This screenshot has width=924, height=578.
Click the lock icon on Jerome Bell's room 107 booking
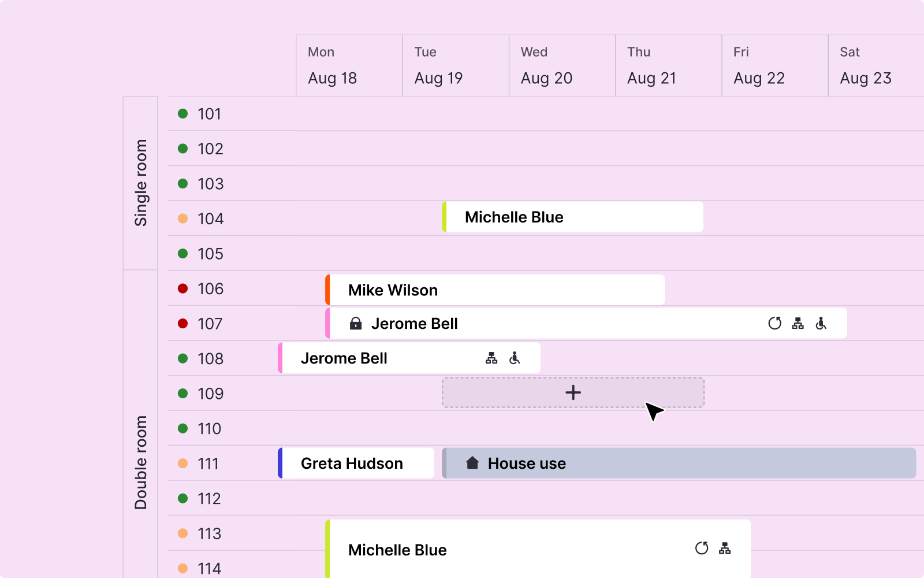(x=356, y=324)
